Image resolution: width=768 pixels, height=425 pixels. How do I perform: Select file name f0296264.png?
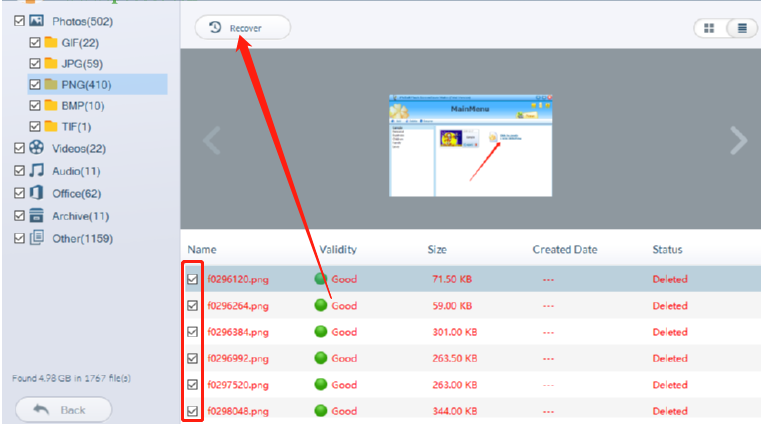pos(238,306)
